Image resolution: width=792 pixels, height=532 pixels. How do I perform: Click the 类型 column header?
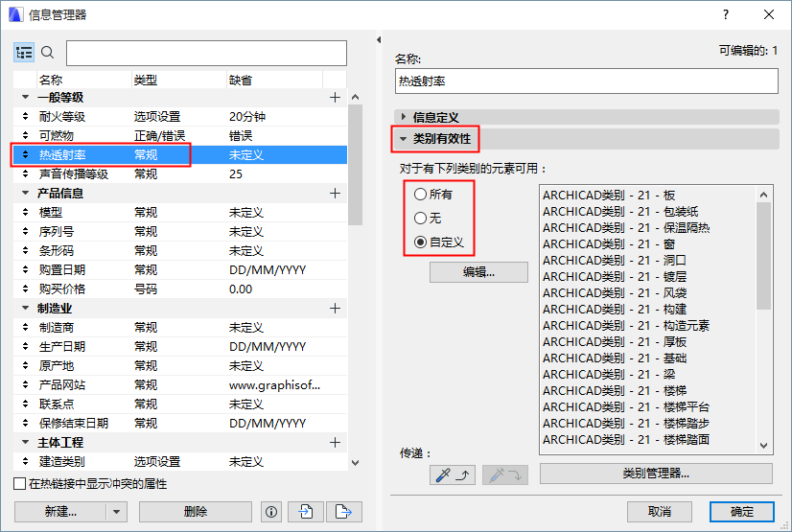coord(178,80)
